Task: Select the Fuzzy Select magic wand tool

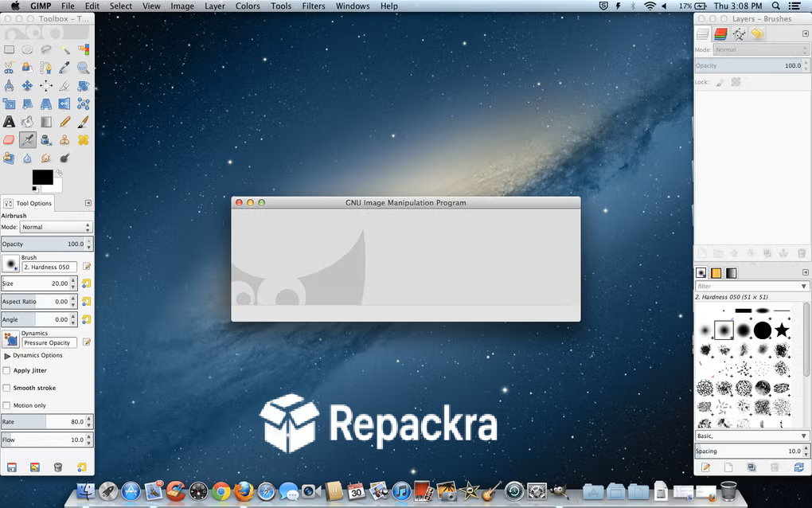Action: click(64, 49)
